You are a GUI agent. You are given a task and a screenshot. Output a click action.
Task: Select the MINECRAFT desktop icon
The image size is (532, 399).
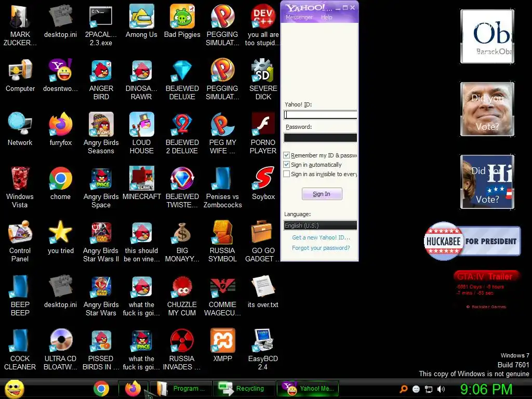(141, 183)
